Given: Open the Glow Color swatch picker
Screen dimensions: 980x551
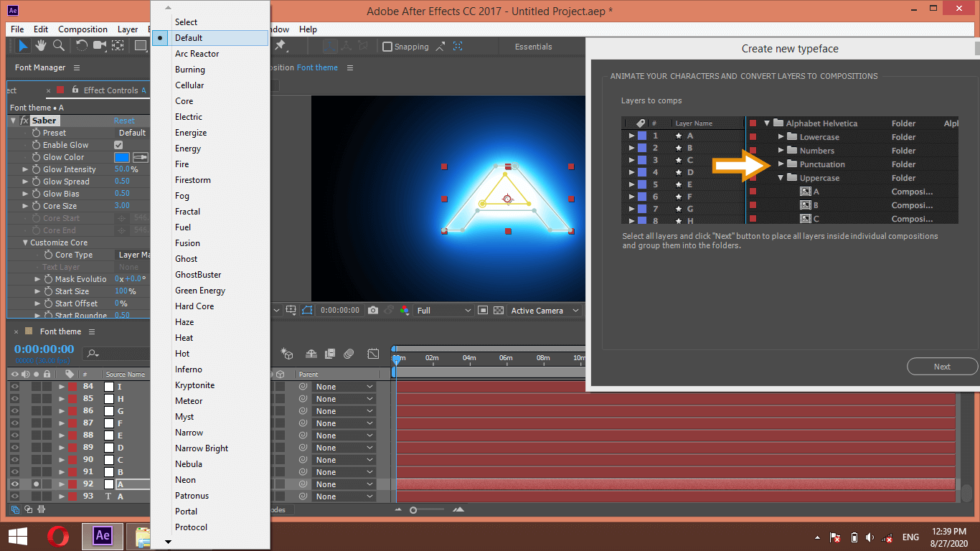Looking at the screenshot, I should 121,156.
